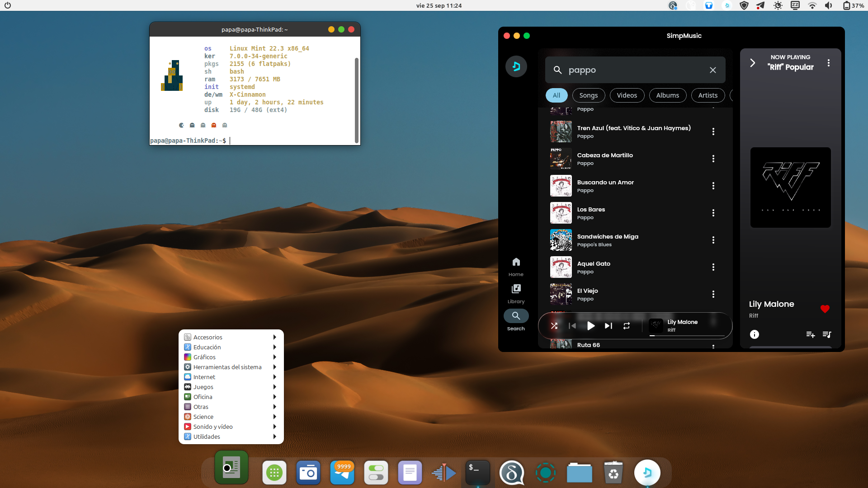Open the terminal icon in dock
Screen dimensions: 868x488
[478, 473]
